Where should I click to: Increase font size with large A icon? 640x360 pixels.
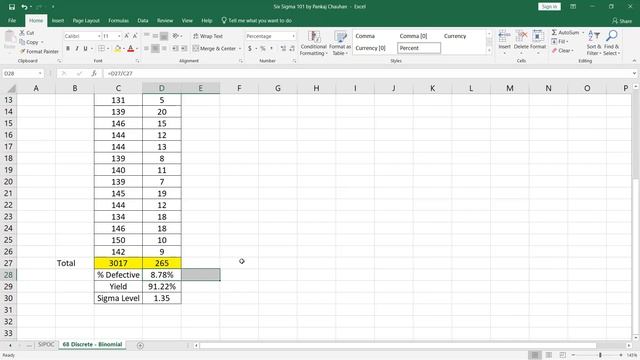click(127, 36)
